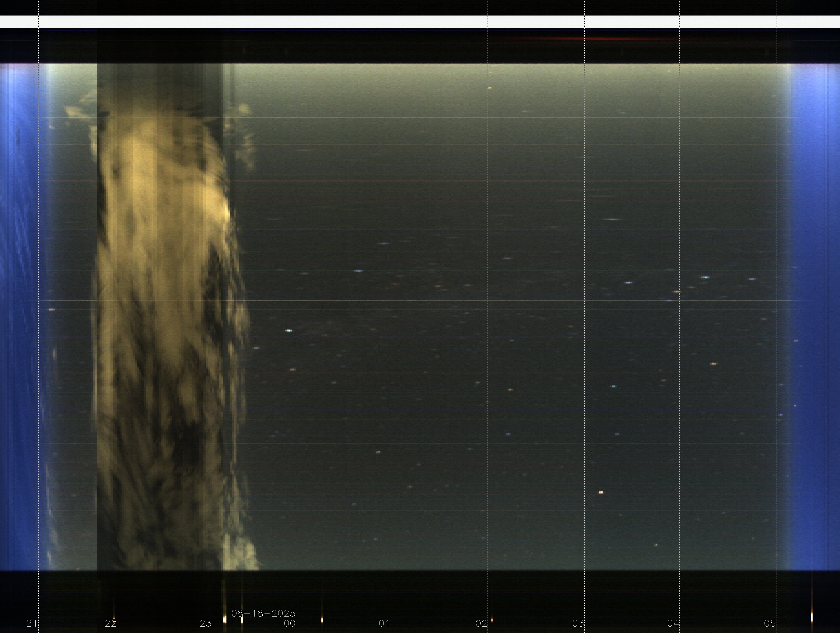
Task: Click the 05 hour time label
Action: coord(770,624)
